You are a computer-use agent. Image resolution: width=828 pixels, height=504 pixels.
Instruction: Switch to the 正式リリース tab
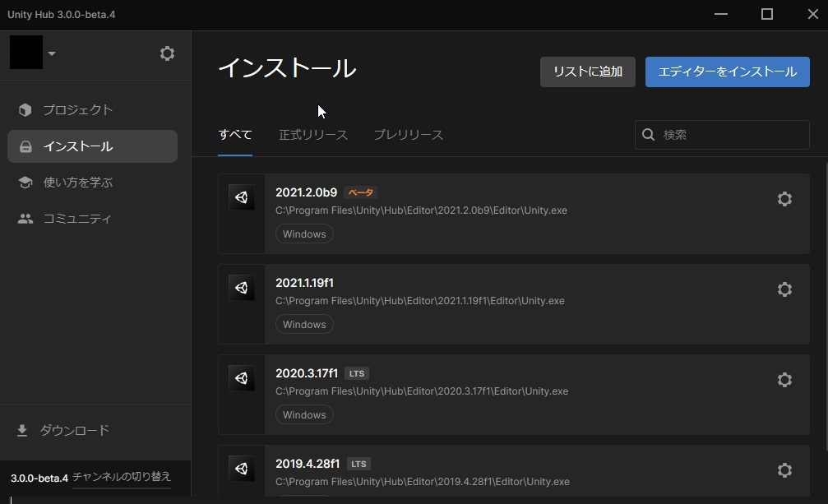313,135
